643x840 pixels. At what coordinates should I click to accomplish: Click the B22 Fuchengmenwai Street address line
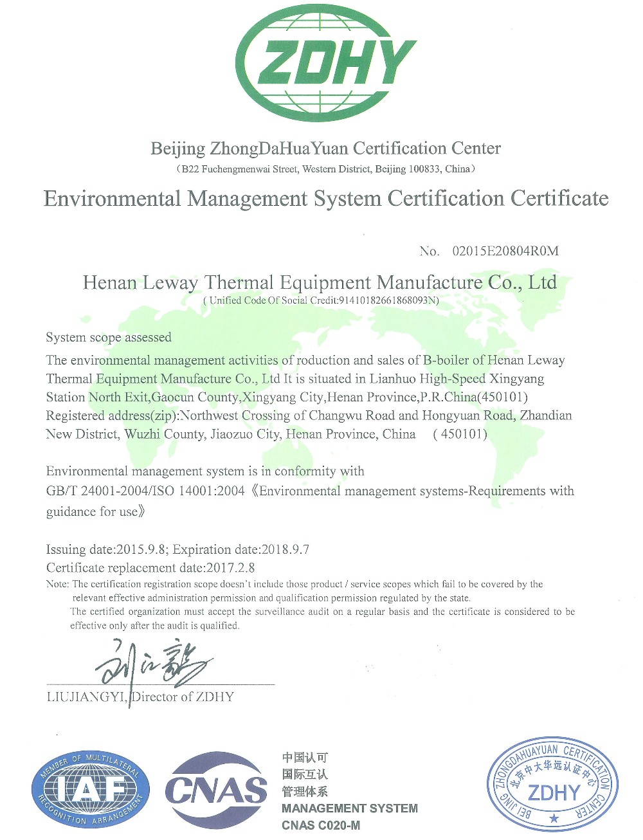(325, 169)
